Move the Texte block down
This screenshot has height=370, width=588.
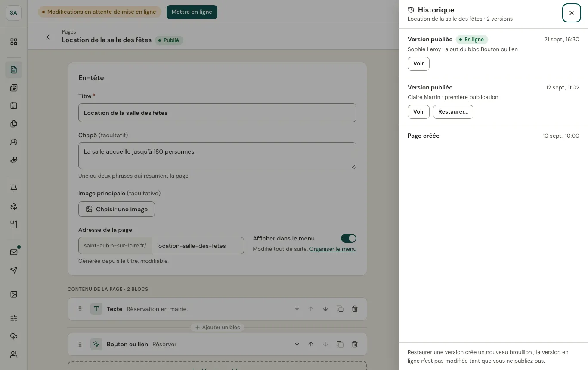325,309
